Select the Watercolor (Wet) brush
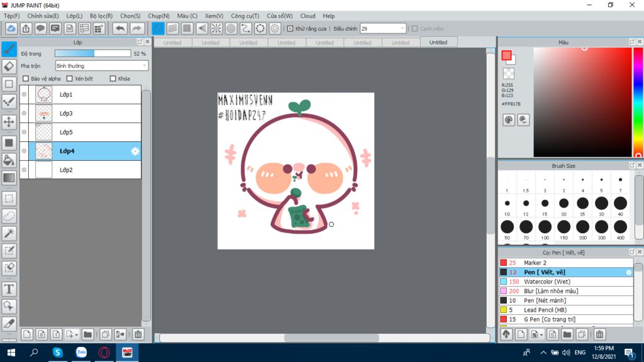This screenshot has width=644, height=362. click(567, 282)
